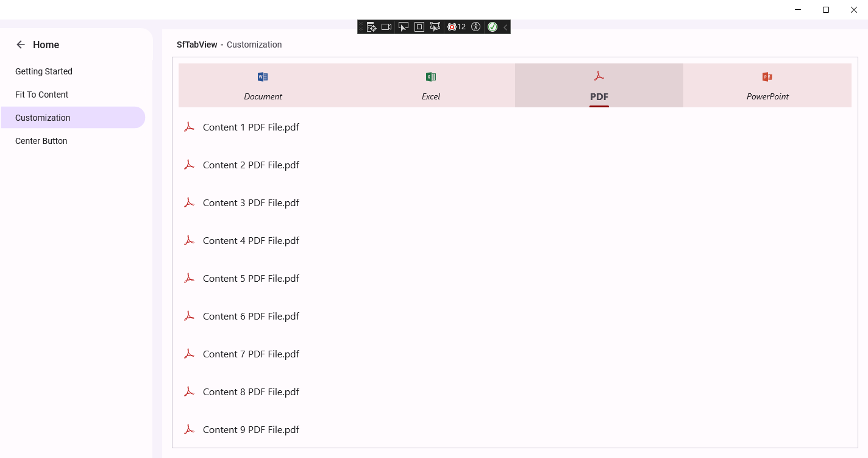The image size is (868, 458).
Task: Maximize the application window
Action: click(826, 10)
